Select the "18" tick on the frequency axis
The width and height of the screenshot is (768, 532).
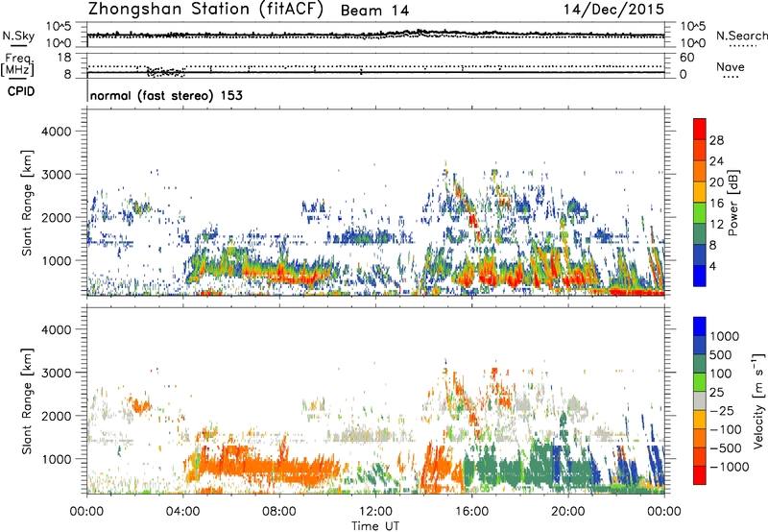click(64, 58)
